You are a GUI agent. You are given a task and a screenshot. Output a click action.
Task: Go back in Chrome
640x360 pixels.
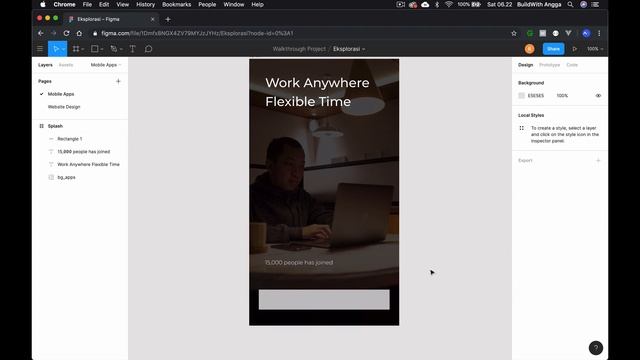tap(40, 33)
